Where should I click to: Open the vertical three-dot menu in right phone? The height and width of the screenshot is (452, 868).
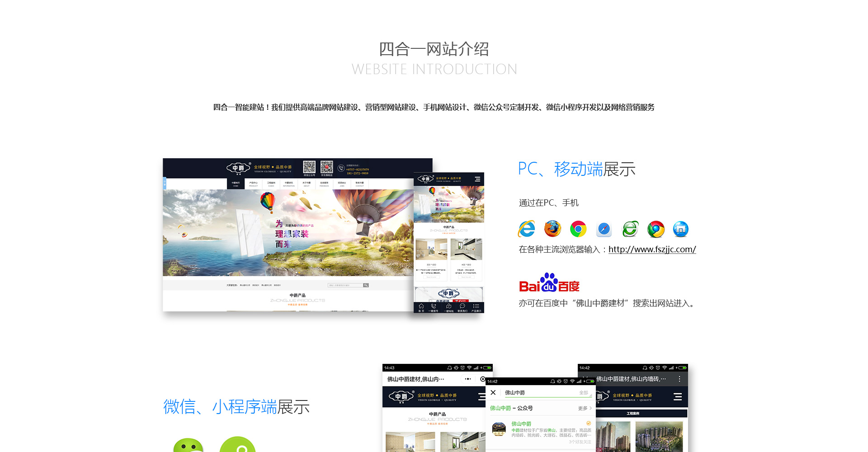(679, 379)
